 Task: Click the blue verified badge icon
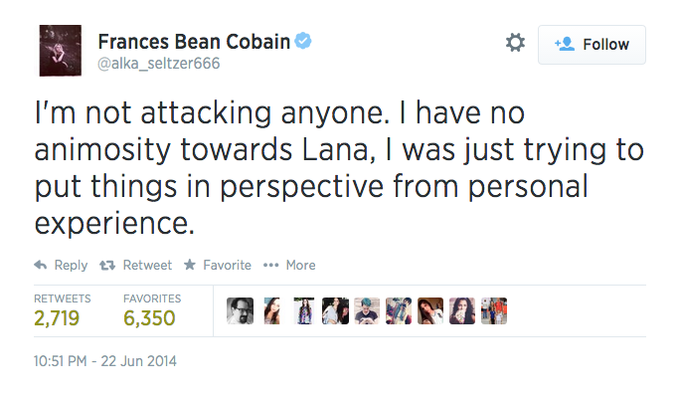pyautogui.click(x=303, y=41)
